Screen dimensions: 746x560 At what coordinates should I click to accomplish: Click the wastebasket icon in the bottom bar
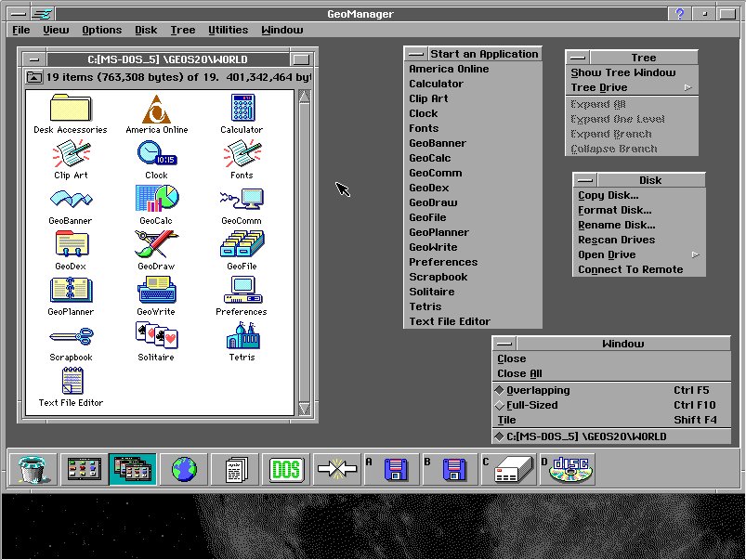pos(33,469)
